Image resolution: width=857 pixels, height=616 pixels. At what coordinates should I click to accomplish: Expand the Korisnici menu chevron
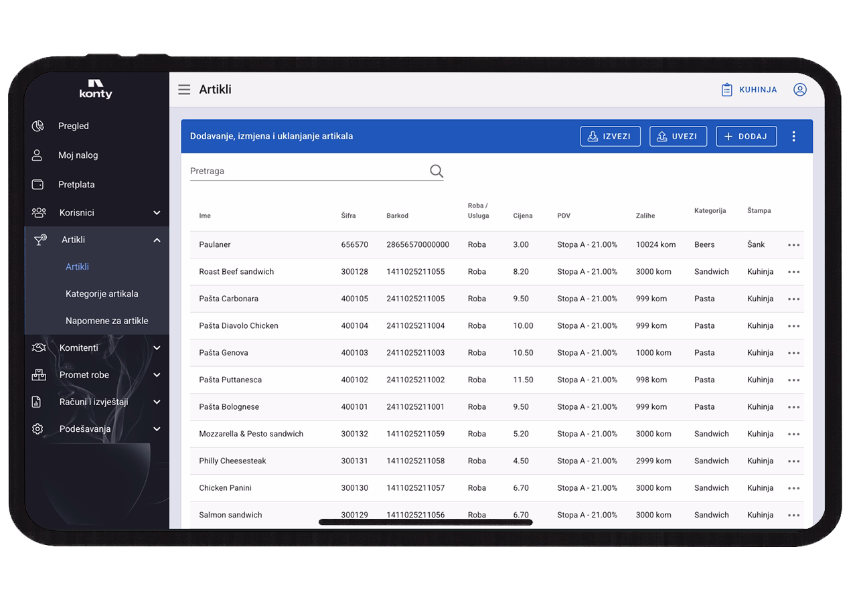point(157,213)
